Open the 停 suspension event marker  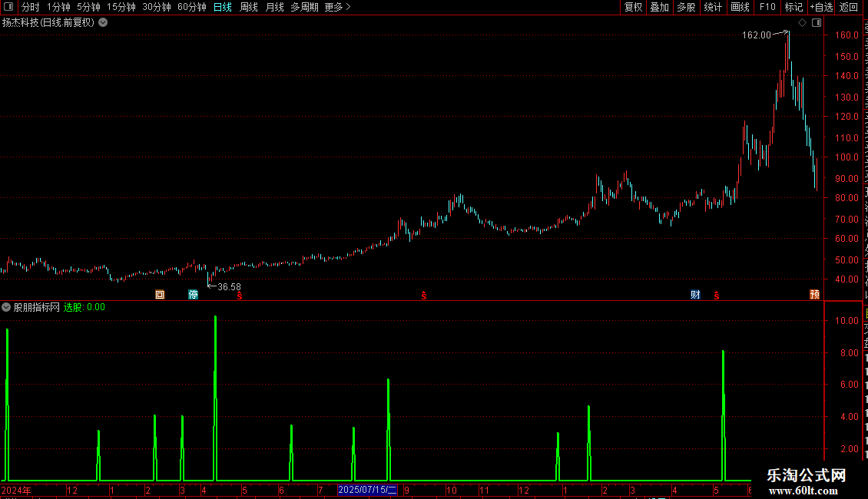point(194,294)
